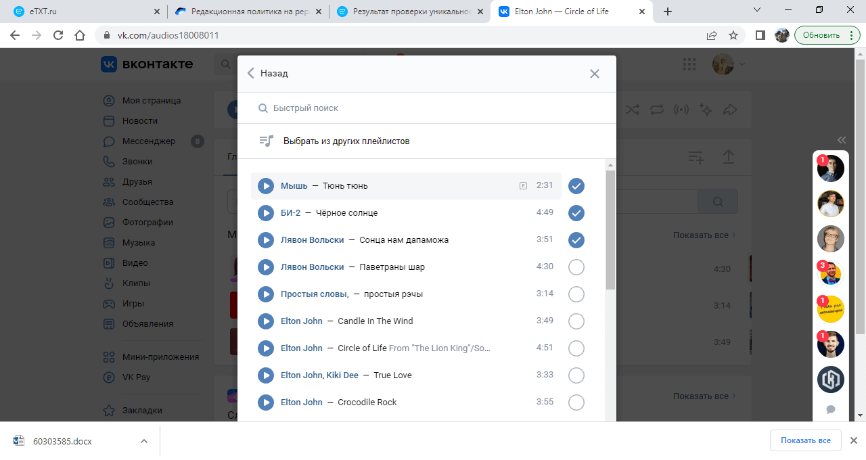
Task: Switch to Результат проверки уникальности tab
Action: coord(410,12)
